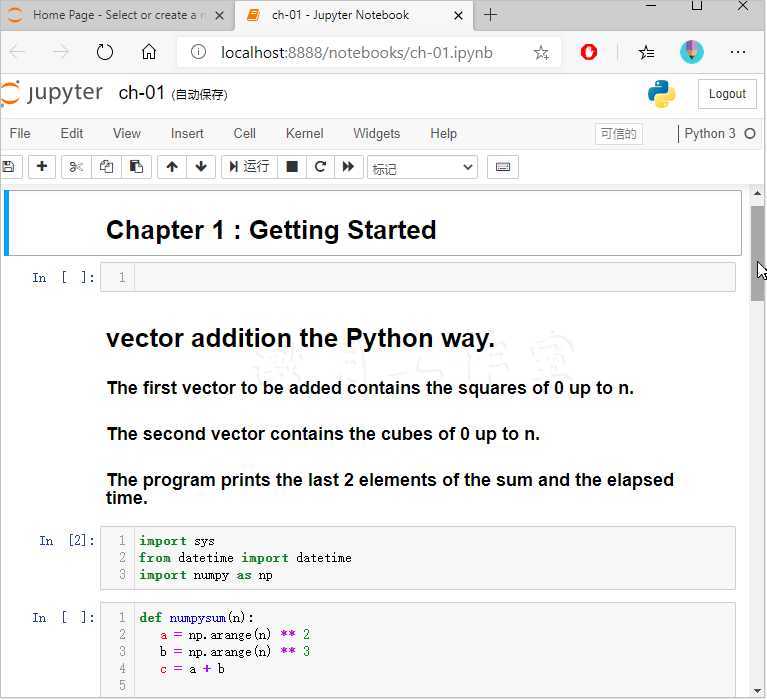
Task: Open the Edit menu
Action: click(x=71, y=133)
